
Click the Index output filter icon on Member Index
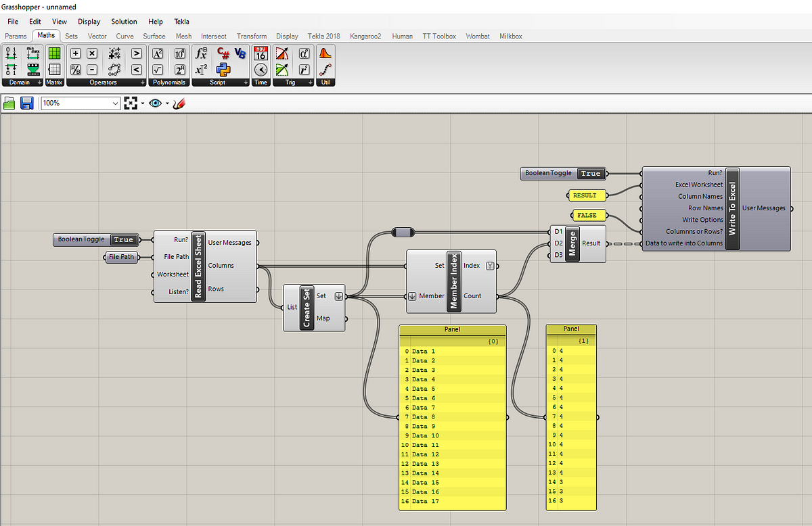[490, 266]
